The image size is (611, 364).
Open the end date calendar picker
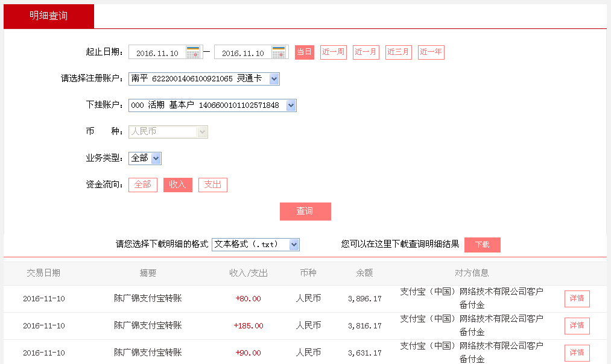point(278,52)
